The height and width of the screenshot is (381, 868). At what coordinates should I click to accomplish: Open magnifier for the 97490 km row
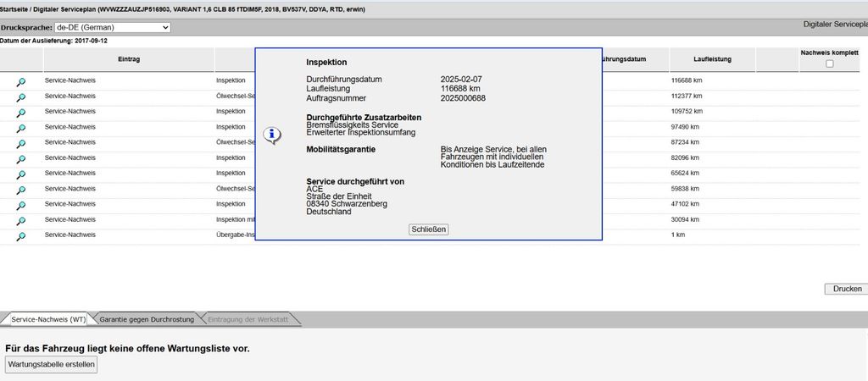click(x=21, y=128)
